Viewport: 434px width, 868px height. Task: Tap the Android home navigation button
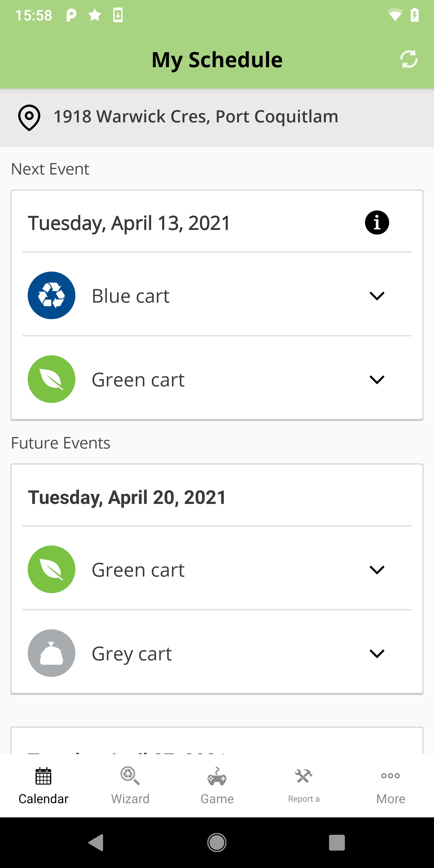217,842
